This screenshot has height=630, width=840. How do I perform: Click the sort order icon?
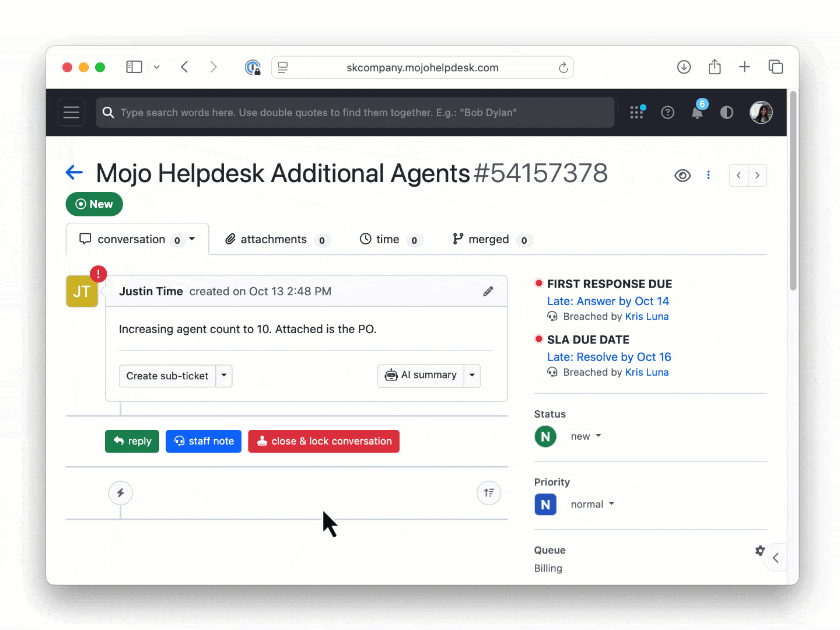pos(489,493)
